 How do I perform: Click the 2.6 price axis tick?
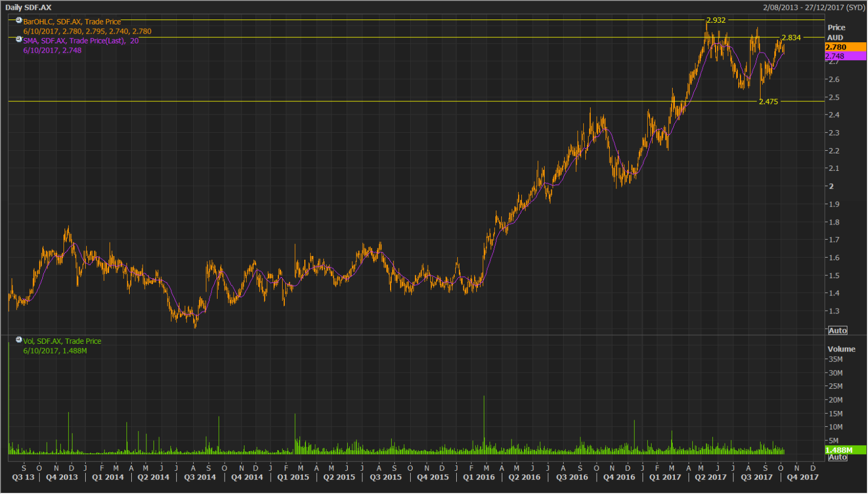coord(834,80)
